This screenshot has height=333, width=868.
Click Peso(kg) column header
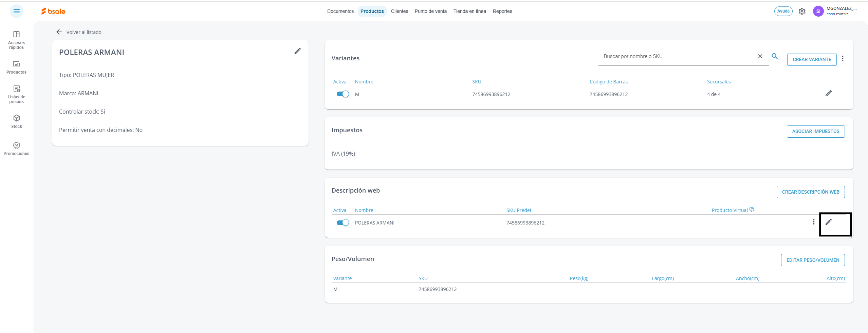pyautogui.click(x=579, y=278)
